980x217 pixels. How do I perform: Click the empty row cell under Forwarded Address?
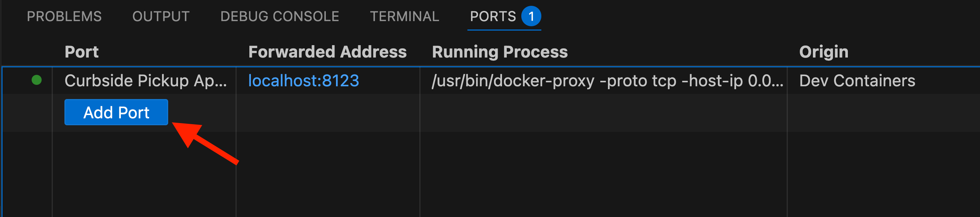click(327, 113)
